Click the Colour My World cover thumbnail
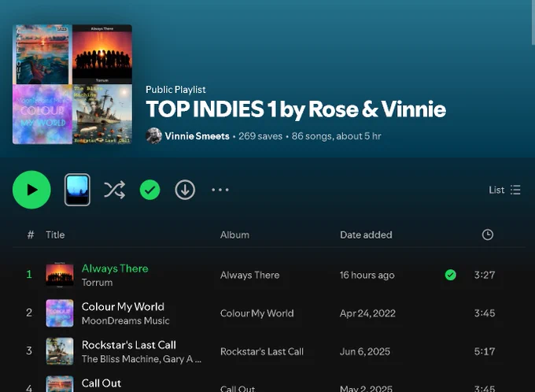This screenshot has width=535, height=392. coord(60,313)
